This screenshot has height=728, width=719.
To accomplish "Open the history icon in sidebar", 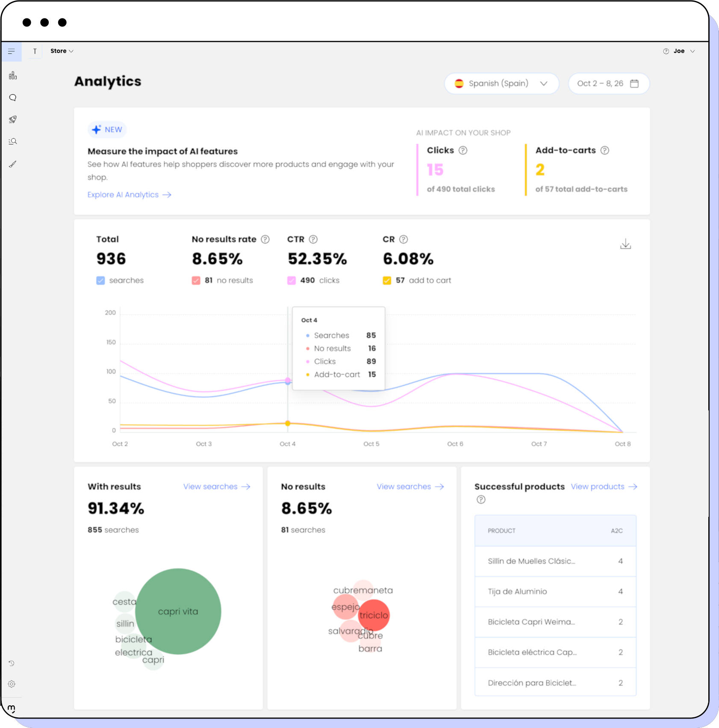I will tap(12, 663).
